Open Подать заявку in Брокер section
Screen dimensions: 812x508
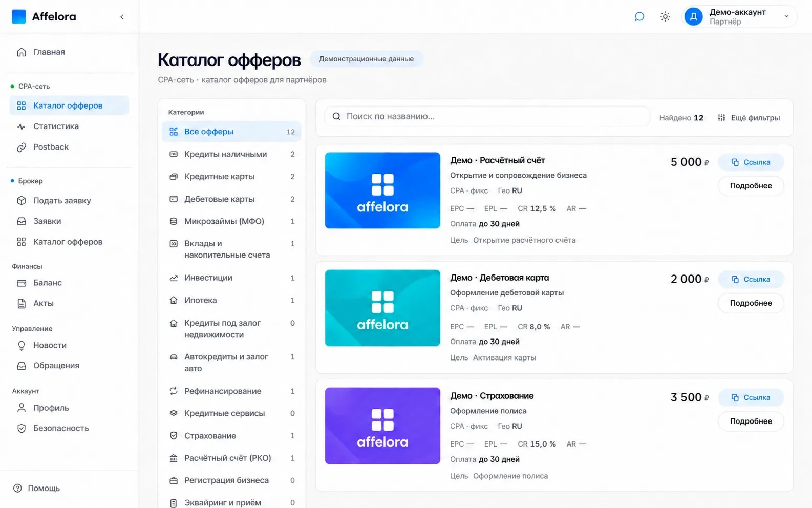(69, 201)
